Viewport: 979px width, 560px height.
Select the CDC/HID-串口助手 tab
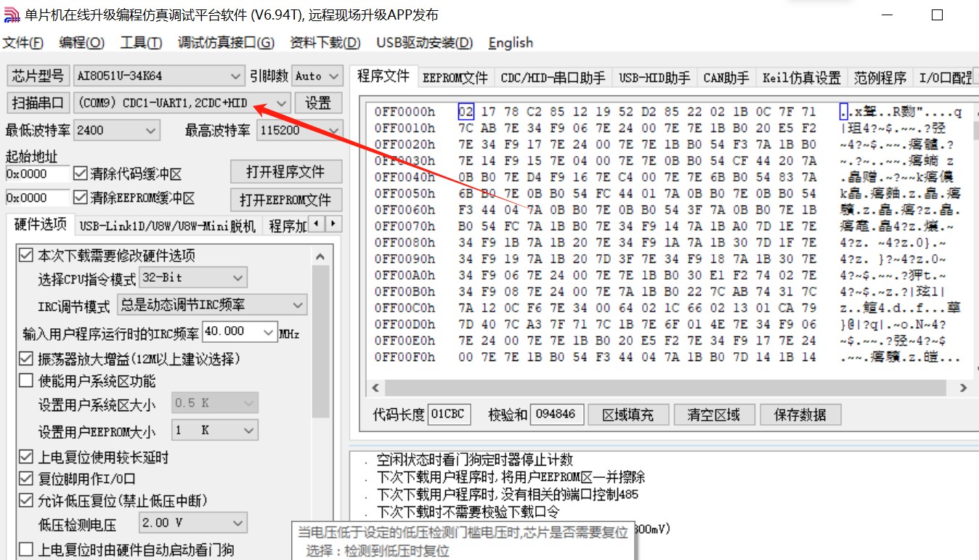point(553,78)
